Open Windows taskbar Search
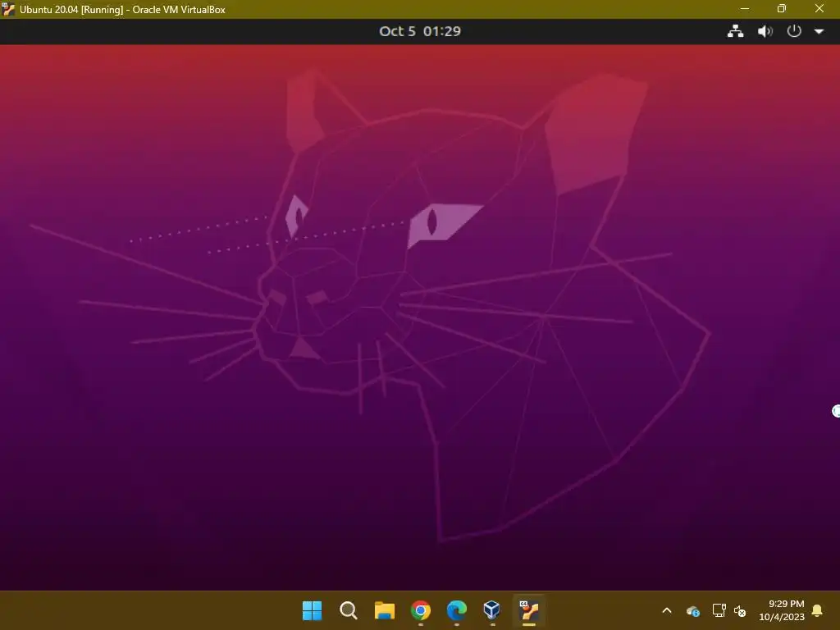Screen dimensions: 840x630 click(348, 610)
